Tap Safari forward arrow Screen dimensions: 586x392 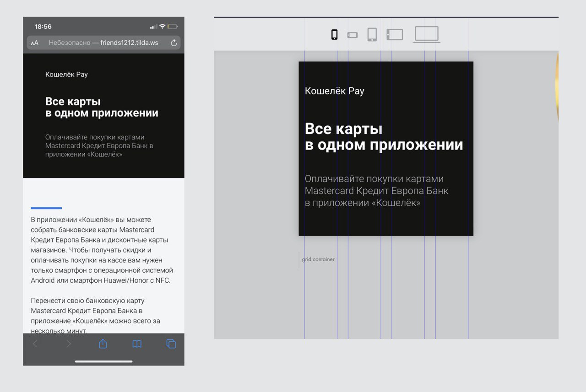coord(69,344)
